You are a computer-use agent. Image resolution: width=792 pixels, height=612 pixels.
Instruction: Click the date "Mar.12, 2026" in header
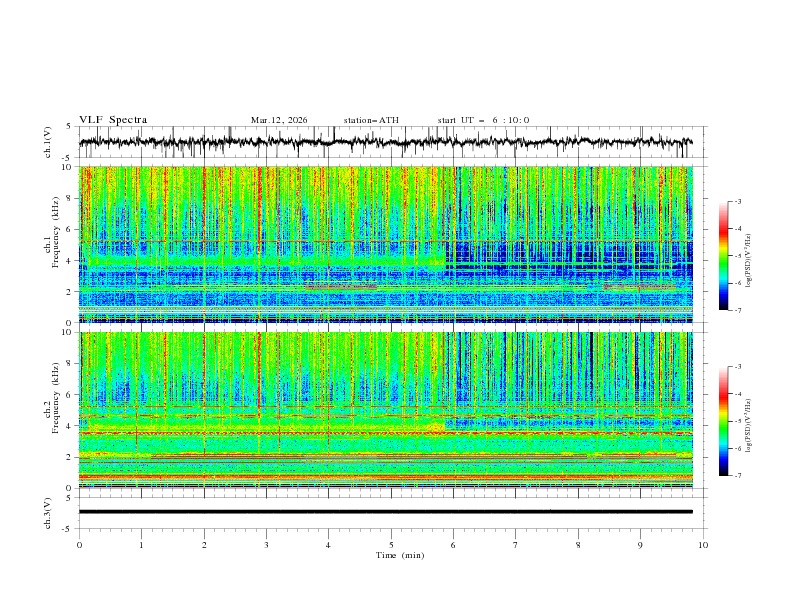(x=279, y=120)
